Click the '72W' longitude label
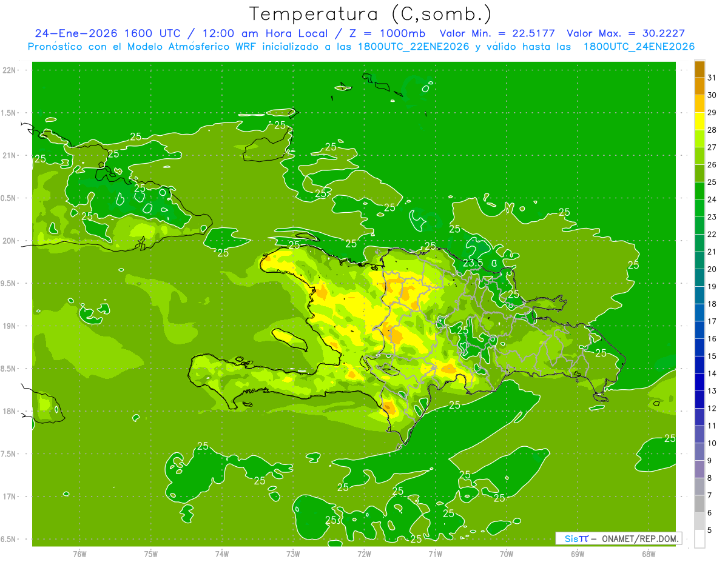728x562 pixels. click(x=364, y=554)
